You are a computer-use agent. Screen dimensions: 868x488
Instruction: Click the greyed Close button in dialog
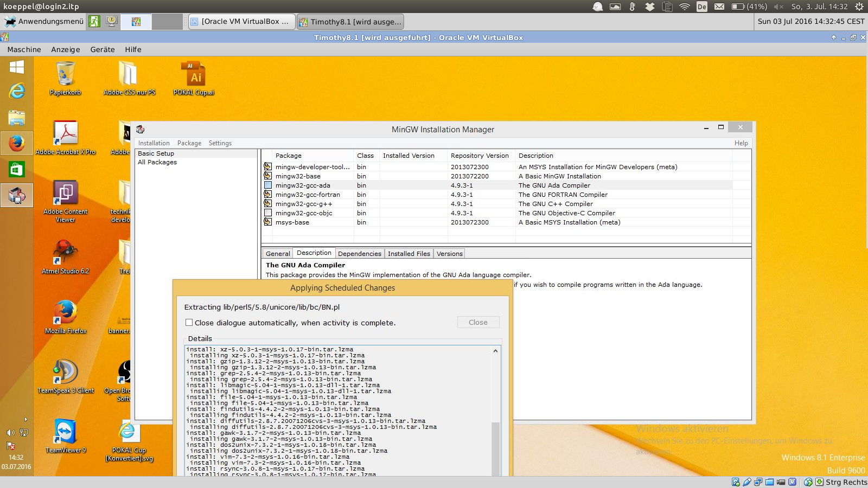478,322
